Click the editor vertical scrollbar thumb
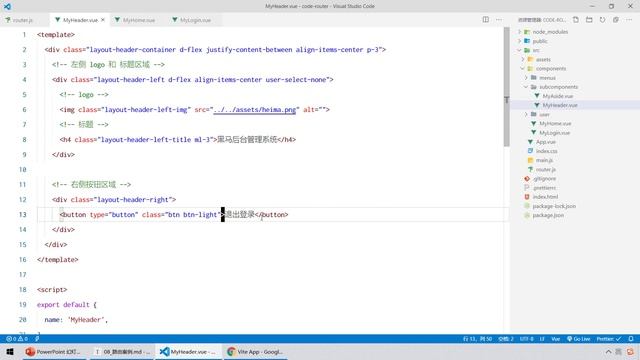 pyautogui.click(x=506, y=87)
